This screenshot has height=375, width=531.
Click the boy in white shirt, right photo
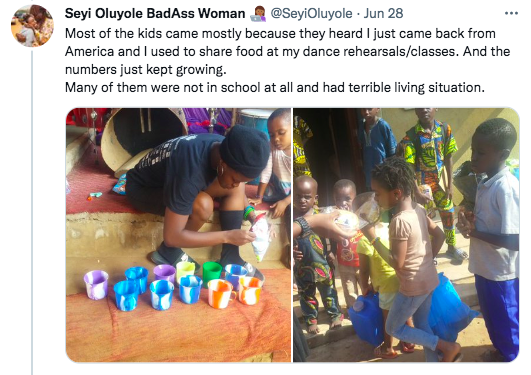(493, 237)
